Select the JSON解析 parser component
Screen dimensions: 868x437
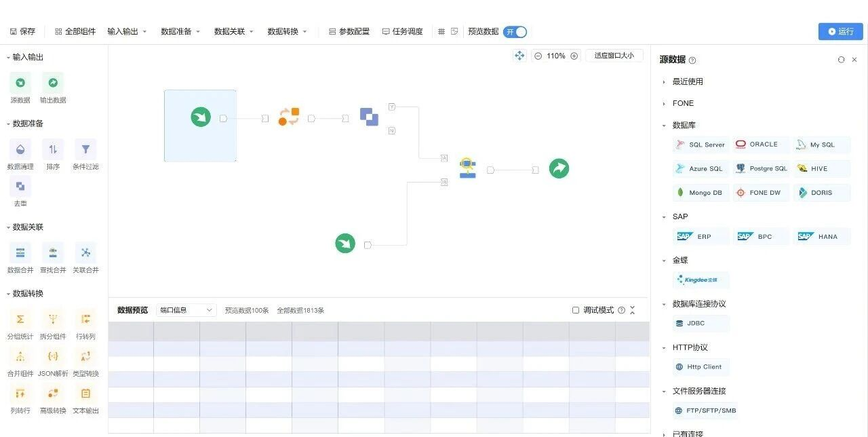point(53,357)
